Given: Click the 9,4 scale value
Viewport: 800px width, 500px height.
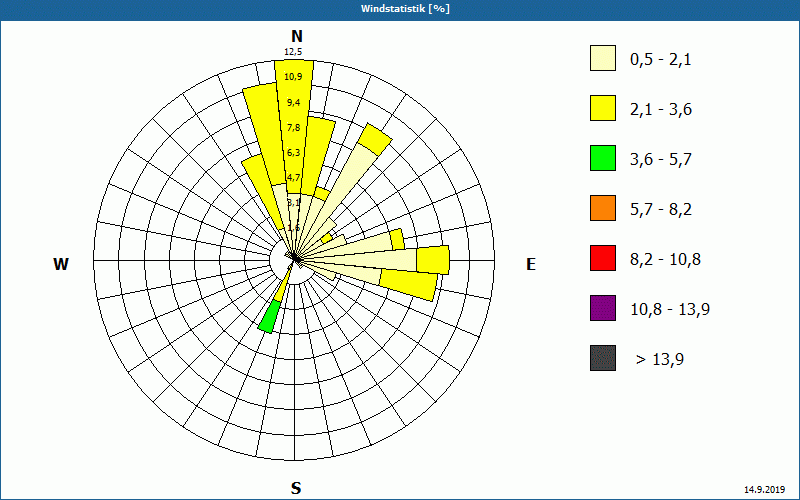Looking at the screenshot, I should [293, 103].
